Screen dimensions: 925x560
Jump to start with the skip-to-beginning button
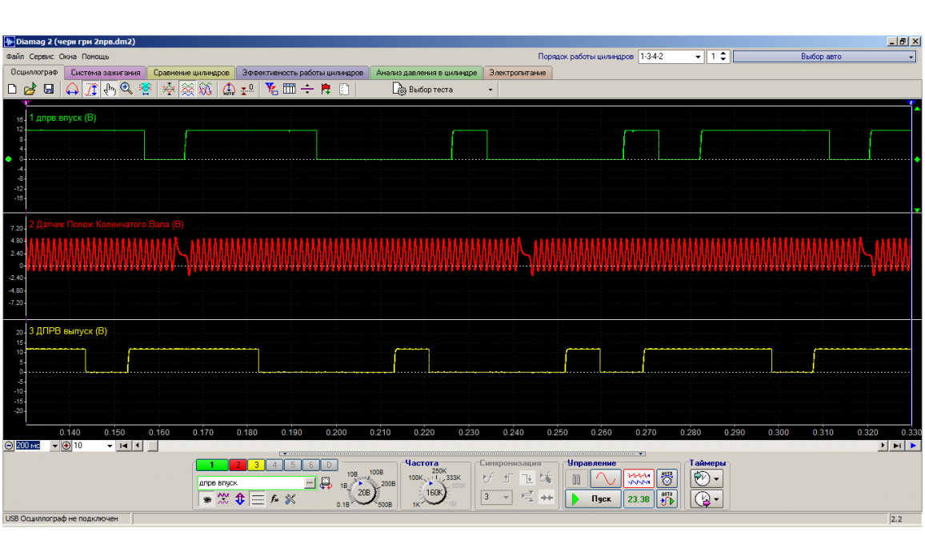point(123,446)
